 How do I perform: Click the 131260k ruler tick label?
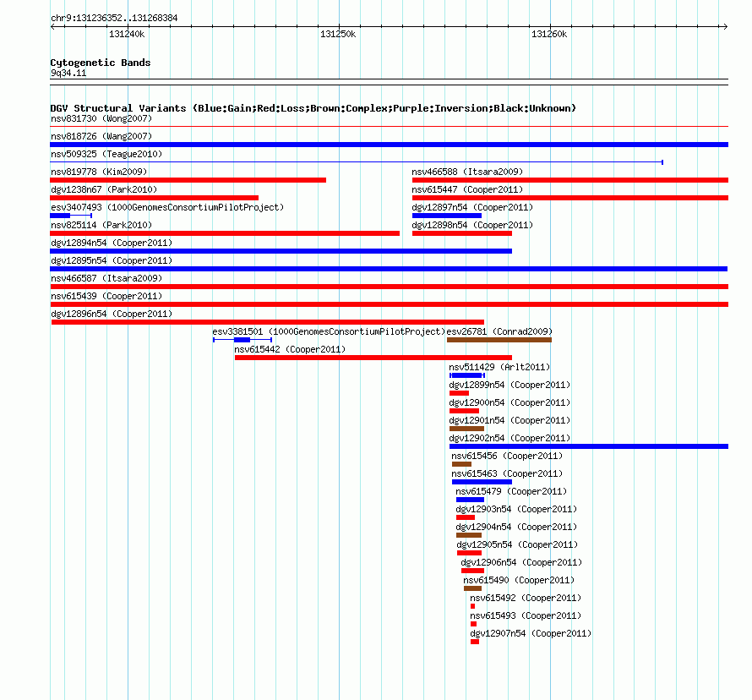[x=549, y=34]
